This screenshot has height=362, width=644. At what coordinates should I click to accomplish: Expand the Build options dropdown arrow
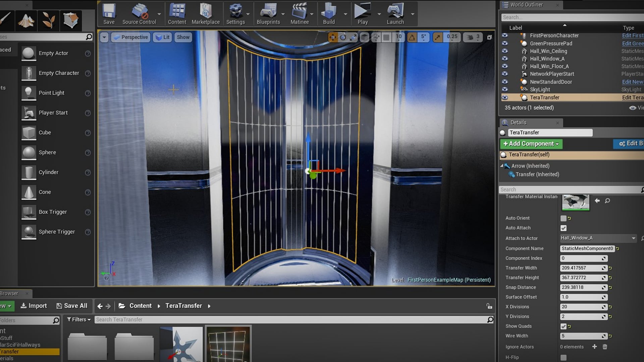(345, 14)
